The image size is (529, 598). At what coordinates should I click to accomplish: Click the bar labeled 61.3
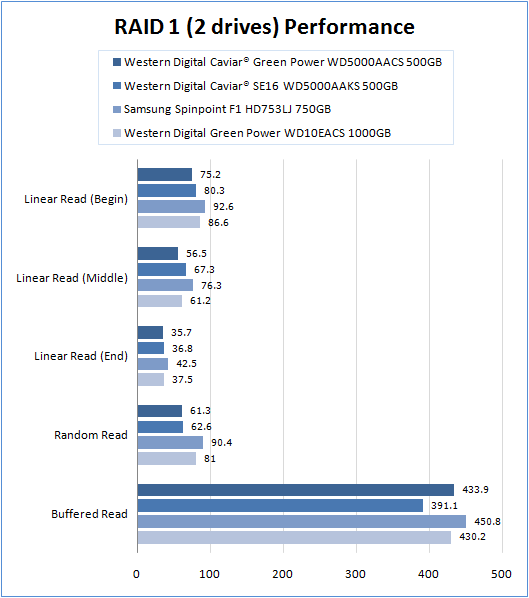[x=160, y=411]
